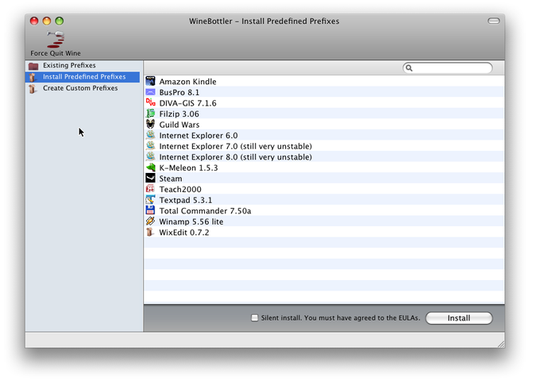Enable the Silent install checkbox
Image resolution: width=540 pixels, height=392 pixels.
click(254, 317)
